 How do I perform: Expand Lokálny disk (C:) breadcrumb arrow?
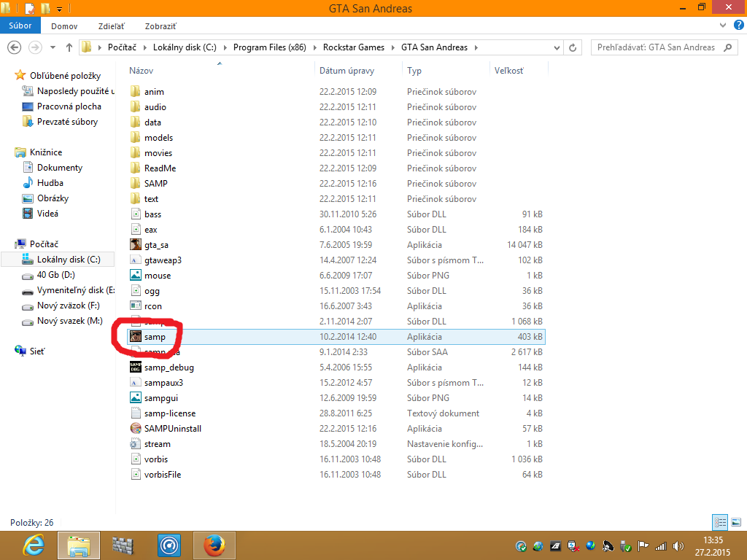(x=225, y=47)
